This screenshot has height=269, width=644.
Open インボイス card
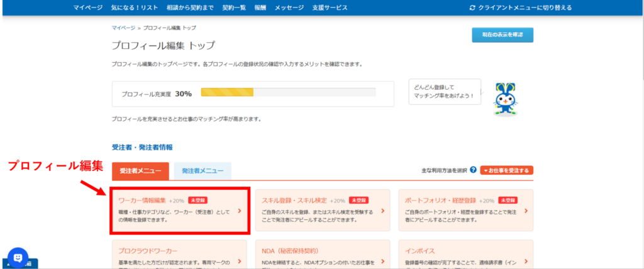466,254
